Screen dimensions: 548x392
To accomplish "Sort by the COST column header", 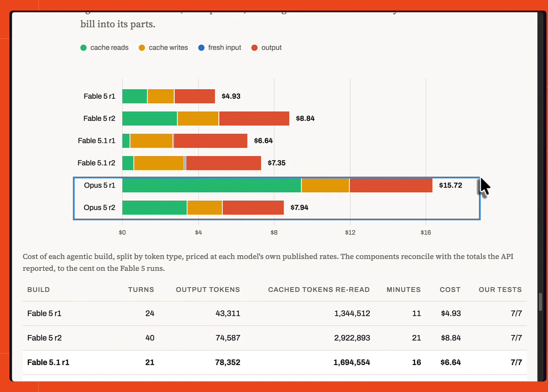I will click(x=450, y=290).
